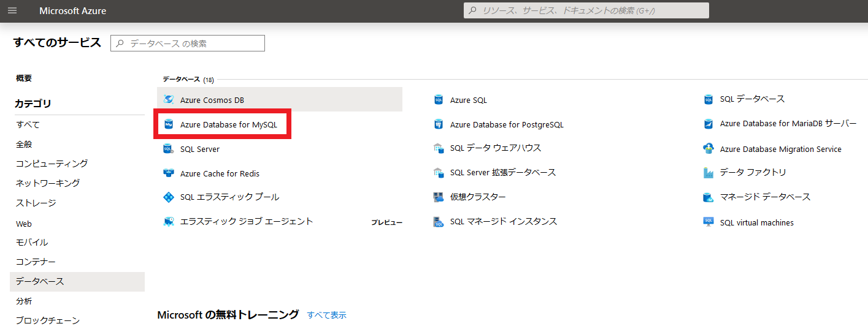Screen dimensions: 868x329
Task: Open エラスティック ジョブ エージェント
Action: pos(247,222)
